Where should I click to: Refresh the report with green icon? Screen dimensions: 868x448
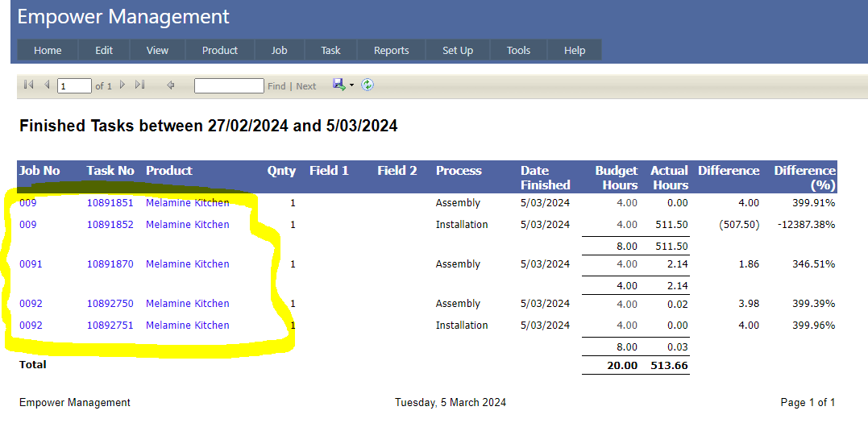368,85
